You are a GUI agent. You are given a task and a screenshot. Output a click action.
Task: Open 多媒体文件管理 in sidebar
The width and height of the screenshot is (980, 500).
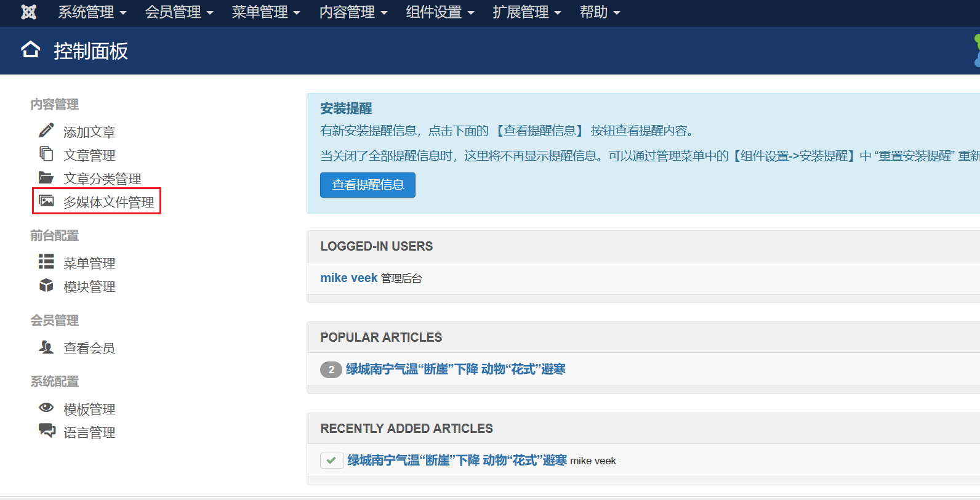[109, 202]
